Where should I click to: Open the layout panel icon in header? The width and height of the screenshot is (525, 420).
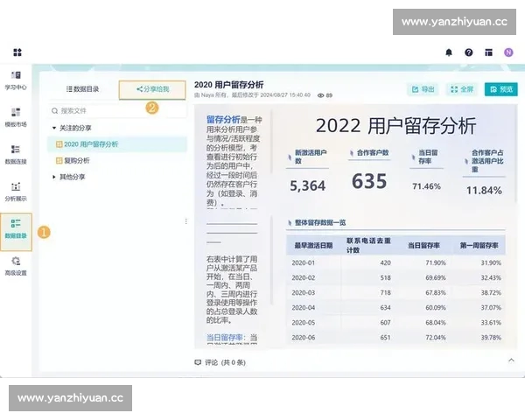pyautogui.click(x=488, y=52)
